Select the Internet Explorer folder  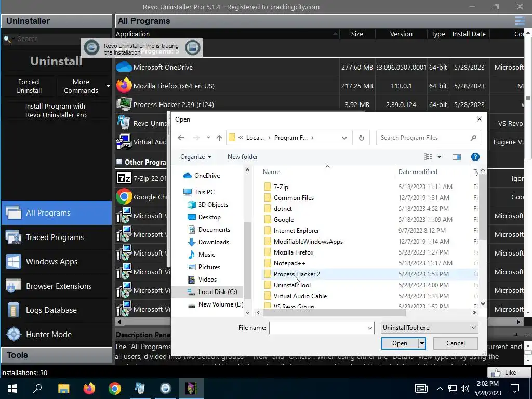(x=296, y=230)
